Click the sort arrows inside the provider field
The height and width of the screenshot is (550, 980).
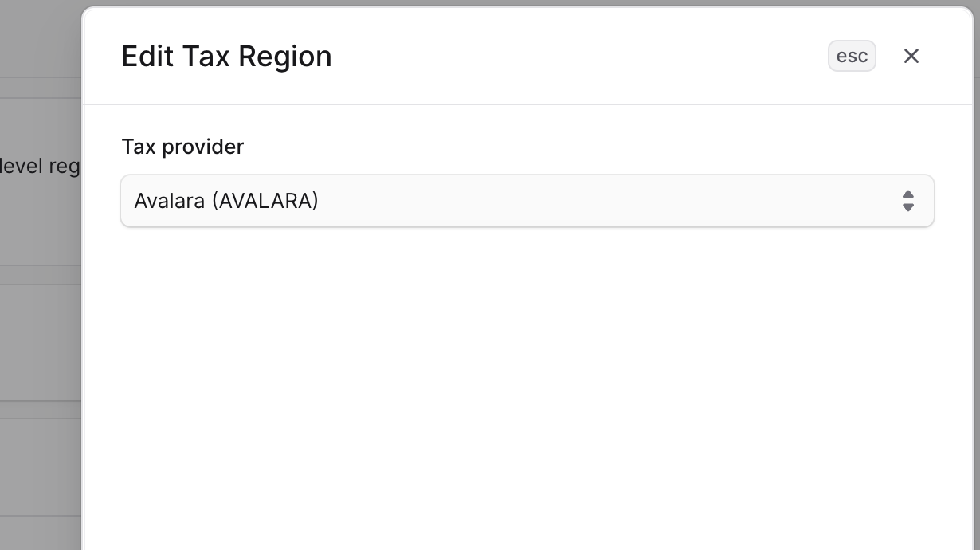pyautogui.click(x=909, y=201)
